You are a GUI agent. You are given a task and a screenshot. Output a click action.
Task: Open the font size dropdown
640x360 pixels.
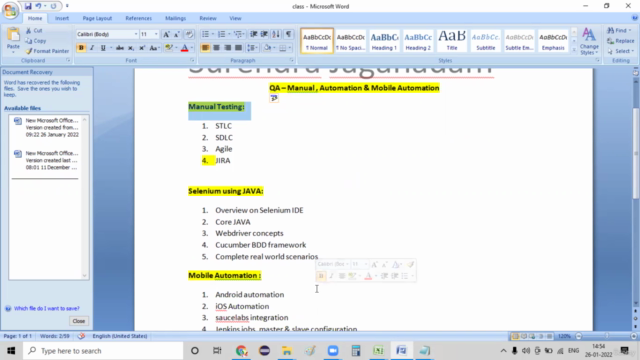coord(156,34)
